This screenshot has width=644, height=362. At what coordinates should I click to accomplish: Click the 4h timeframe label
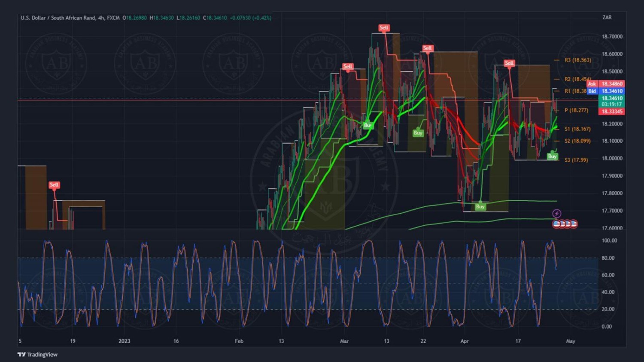tap(101, 18)
